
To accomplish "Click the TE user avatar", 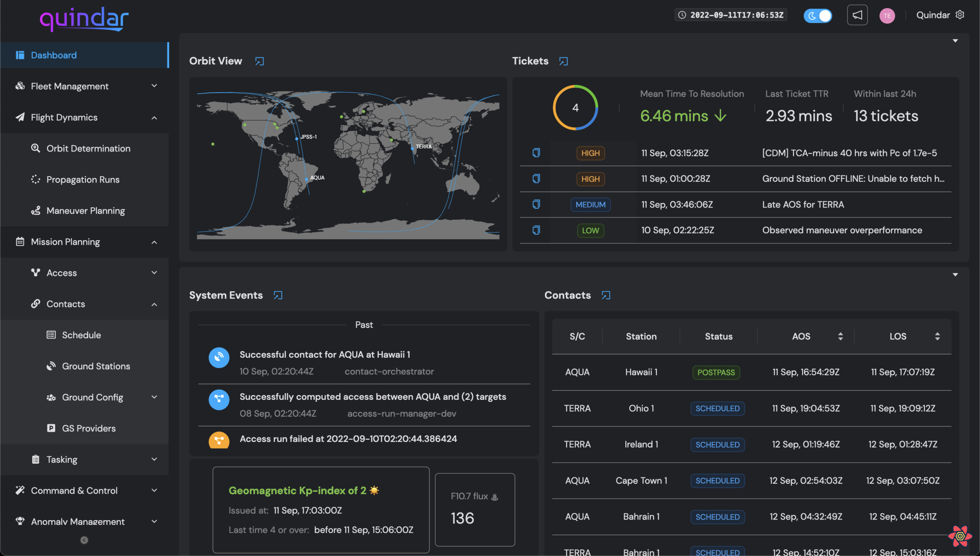I will click(887, 16).
